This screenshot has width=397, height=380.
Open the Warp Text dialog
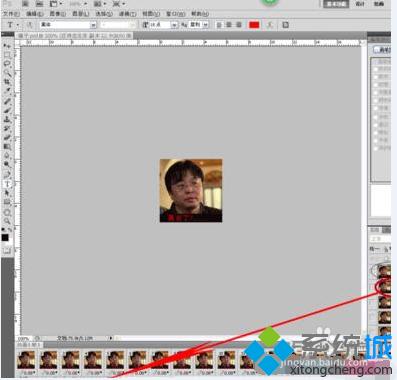[x=270, y=25]
